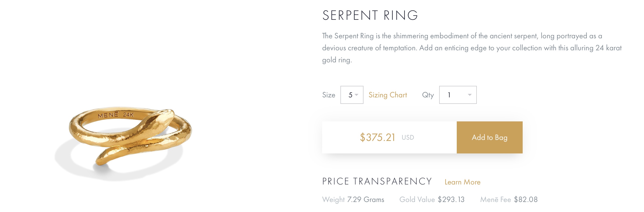The height and width of the screenshot is (212, 644).
Task: Click the Size dropdown arrow
Action: pyautogui.click(x=356, y=95)
